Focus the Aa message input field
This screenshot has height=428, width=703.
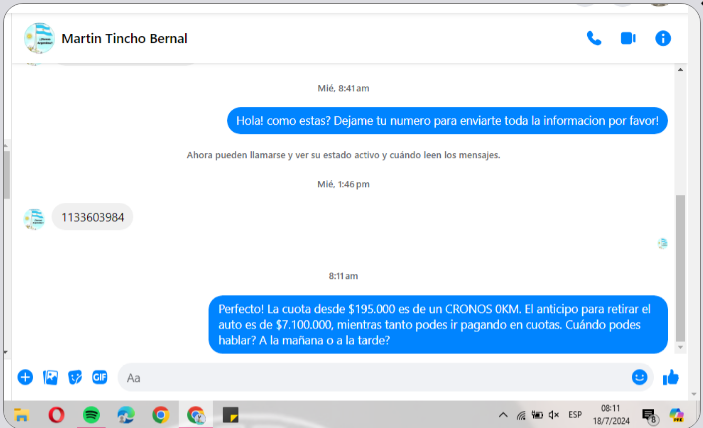pos(372,378)
